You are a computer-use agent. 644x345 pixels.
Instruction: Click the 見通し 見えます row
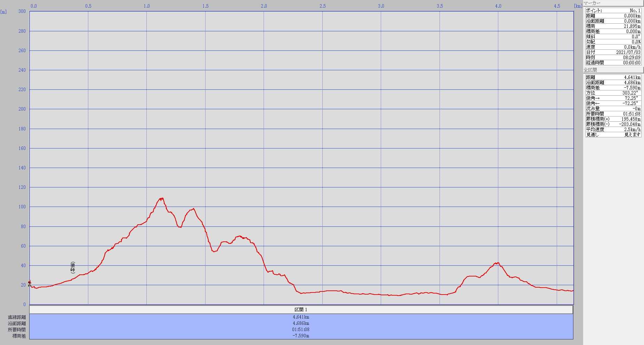point(613,135)
